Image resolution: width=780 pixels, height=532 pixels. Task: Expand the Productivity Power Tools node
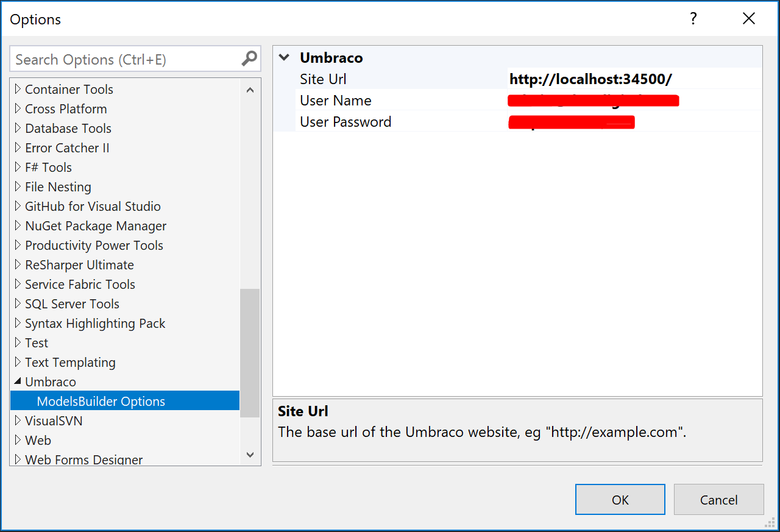(18, 245)
